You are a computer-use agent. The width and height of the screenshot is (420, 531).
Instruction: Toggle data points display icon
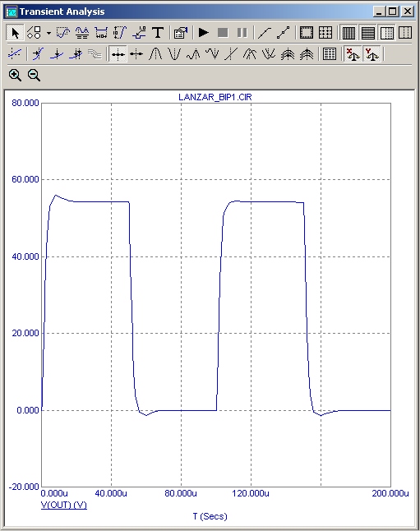(284, 33)
